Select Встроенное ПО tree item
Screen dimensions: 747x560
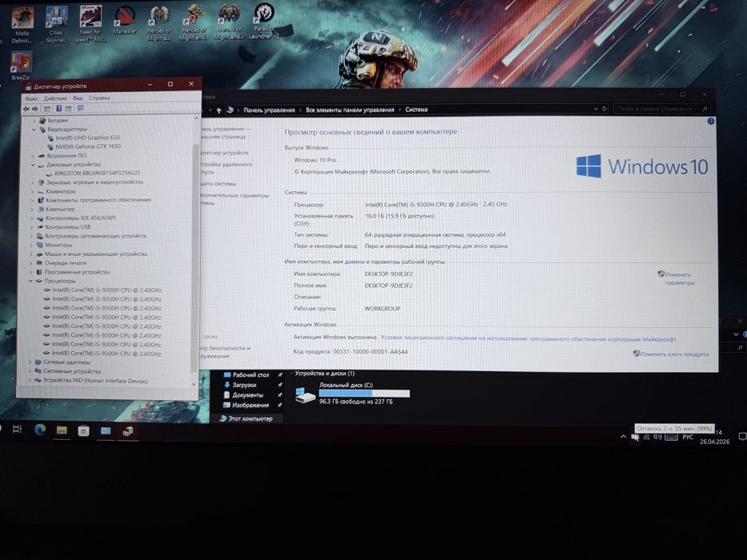[62, 156]
